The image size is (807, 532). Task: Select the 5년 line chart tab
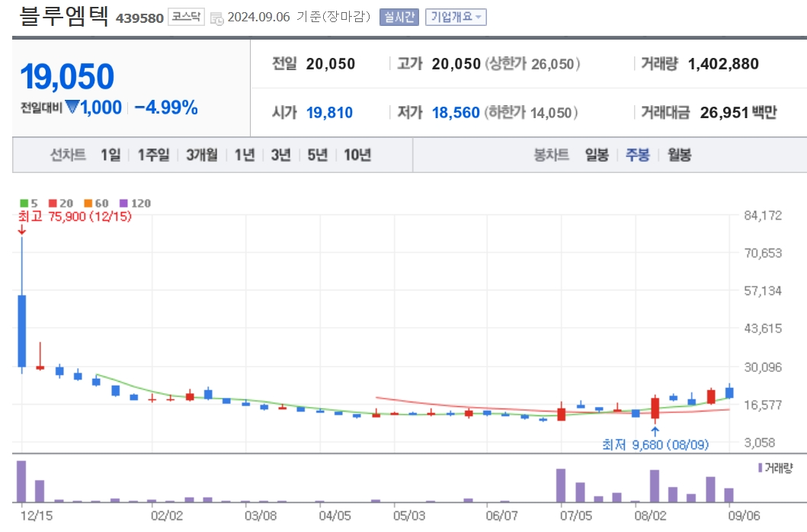[318, 155]
